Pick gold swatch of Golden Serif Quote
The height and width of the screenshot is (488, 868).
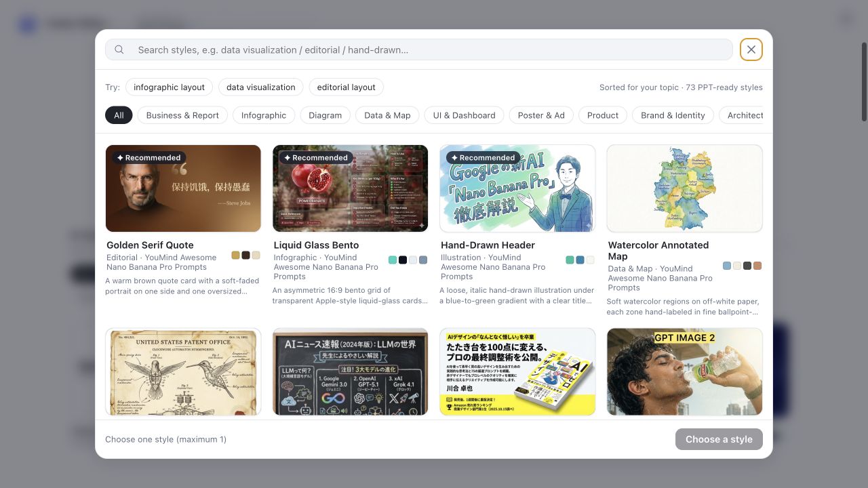[235, 256]
